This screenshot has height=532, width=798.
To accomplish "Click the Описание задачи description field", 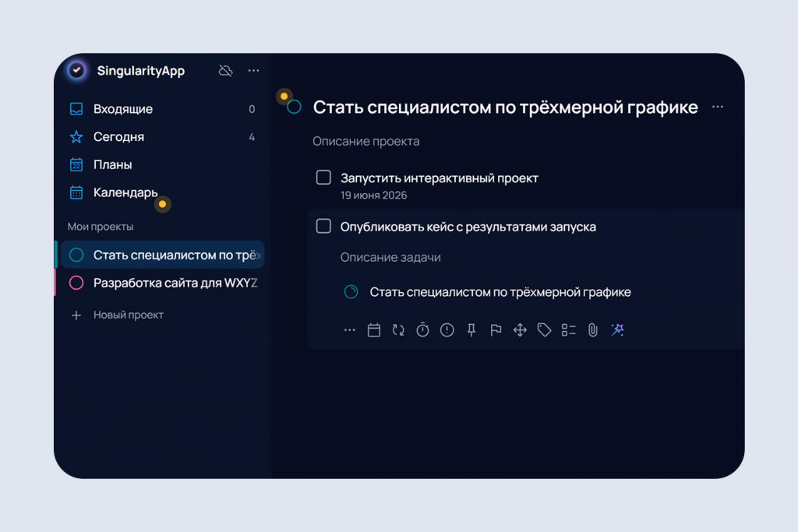I will coord(390,257).
